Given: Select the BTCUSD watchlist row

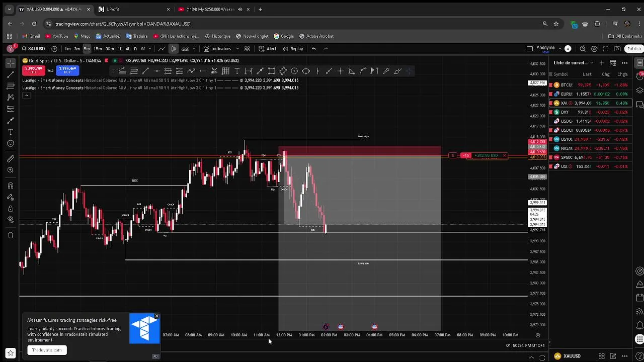Looking at the screenshot, I should (591, 85).
